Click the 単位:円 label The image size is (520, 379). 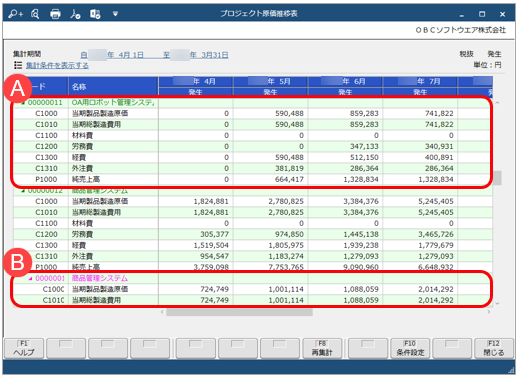point(487,65)
